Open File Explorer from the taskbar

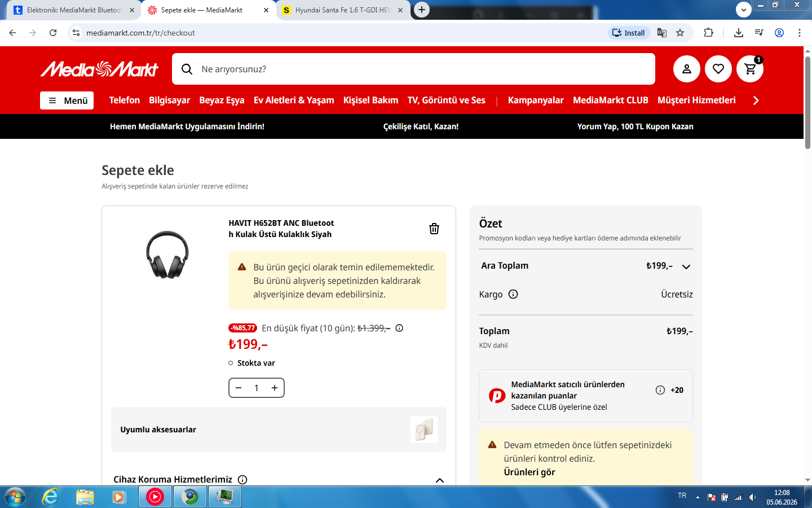(85, 497)
